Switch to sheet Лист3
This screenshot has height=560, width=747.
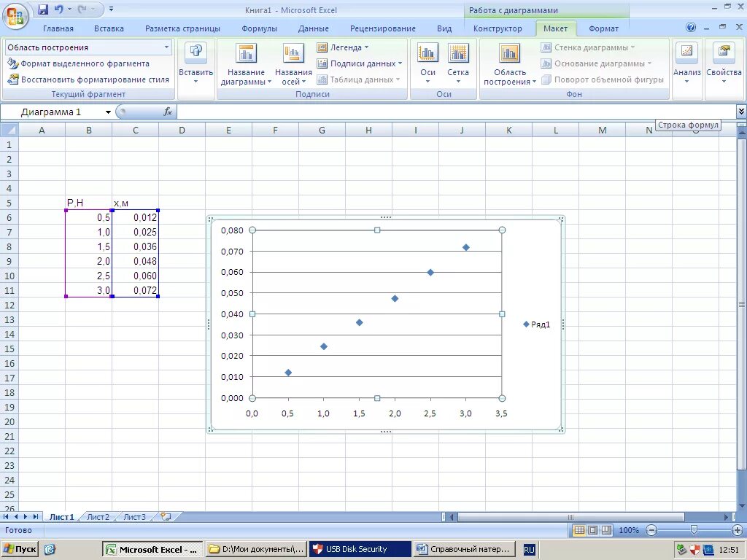coord(135,517)
